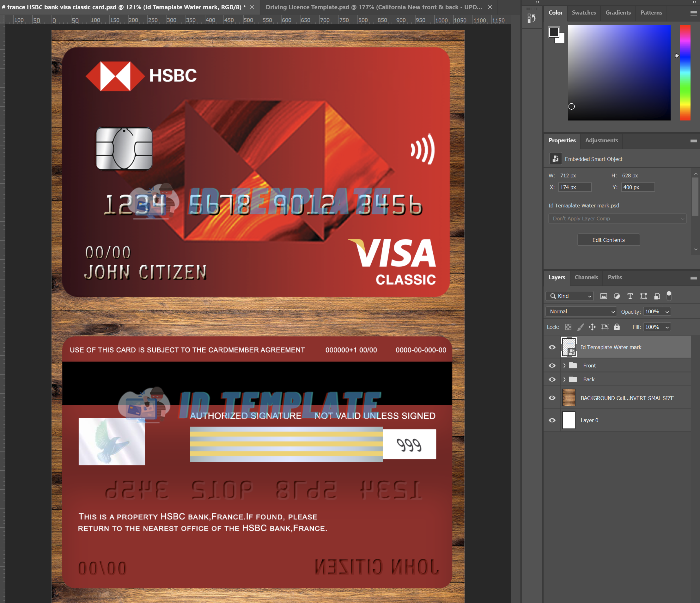
Task: Hide the BACKGROUND wood layer
Action: coord(552,398)
